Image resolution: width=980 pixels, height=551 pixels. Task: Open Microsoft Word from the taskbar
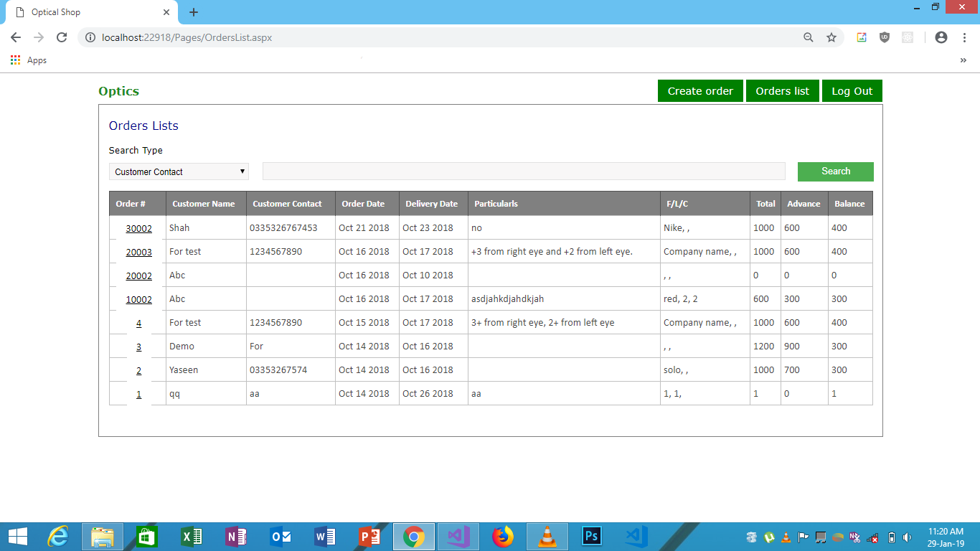325,537
